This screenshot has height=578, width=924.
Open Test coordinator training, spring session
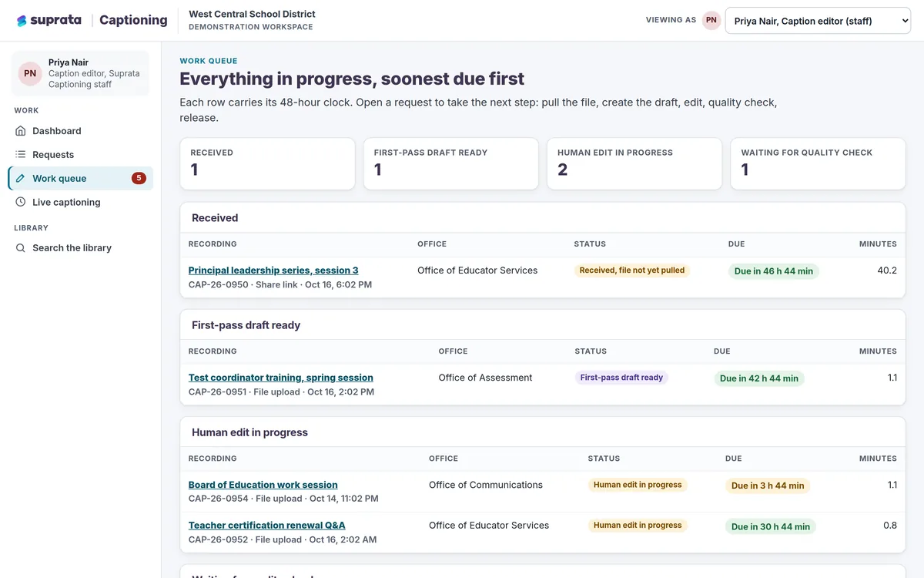pyautogui.click(x=281, y=378)
